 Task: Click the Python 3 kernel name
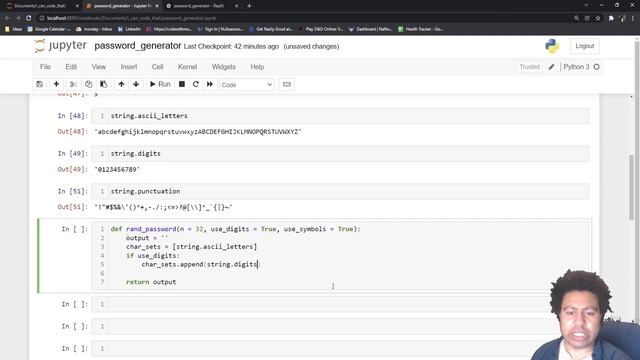[x=576, y=67]
